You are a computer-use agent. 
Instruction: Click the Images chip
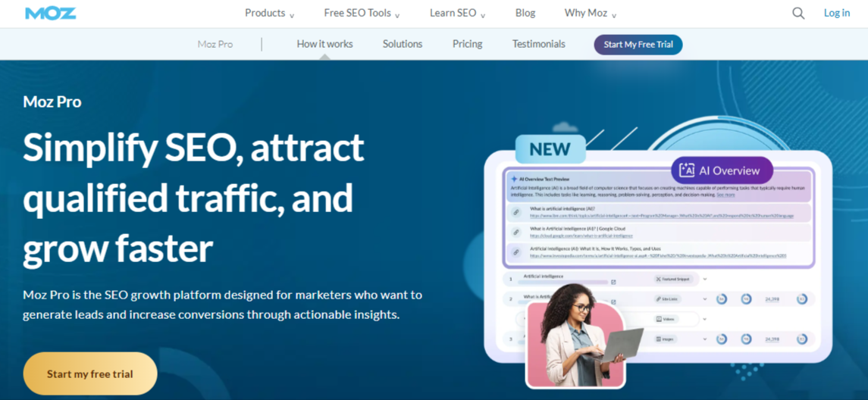(x=667, y=339)
